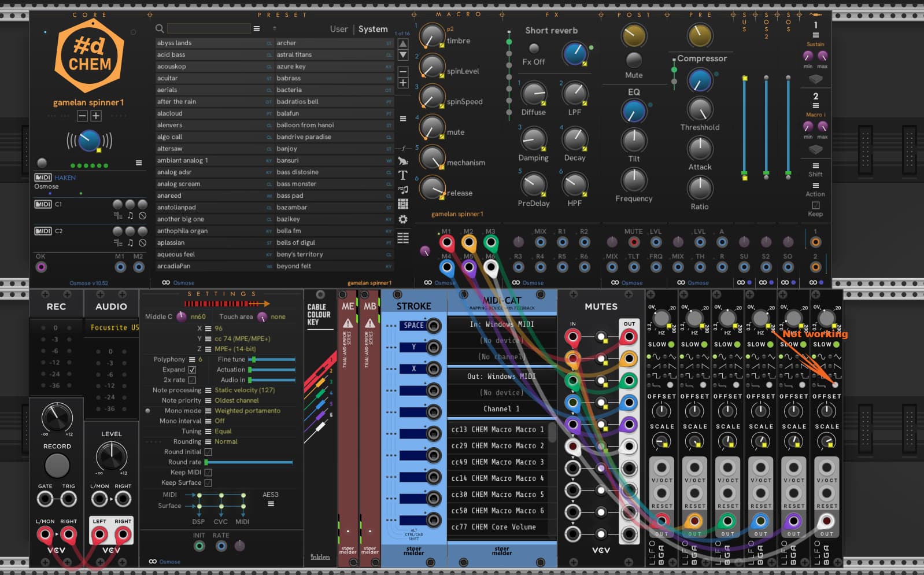Click the preset search input field
Screen dimensions: 924x575
click(208, 28)
